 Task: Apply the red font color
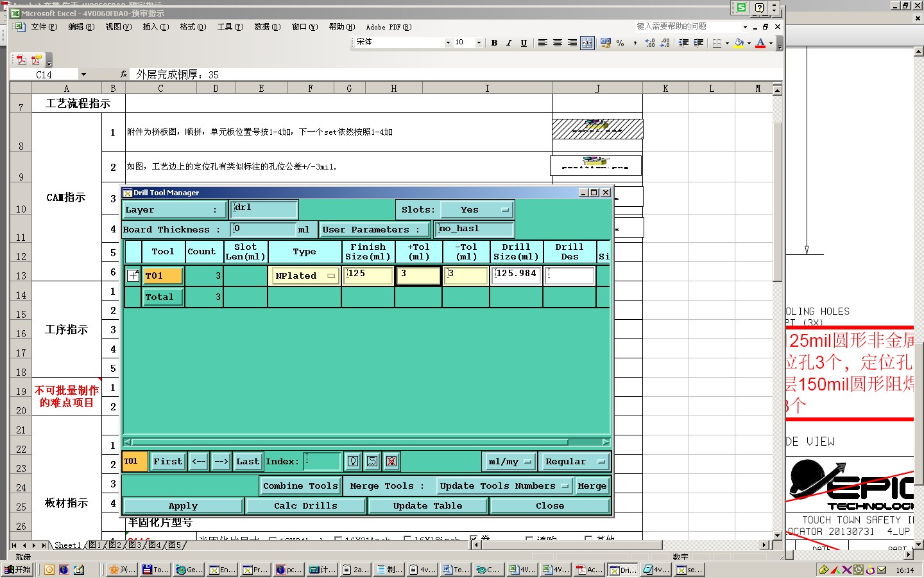pos(760,43)
